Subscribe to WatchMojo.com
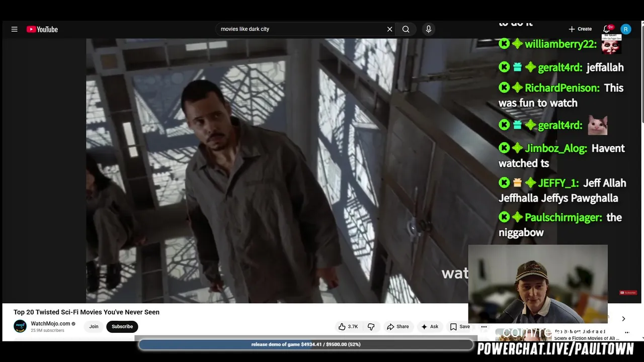This screenshot has height=362, width=644. (122, 326)
